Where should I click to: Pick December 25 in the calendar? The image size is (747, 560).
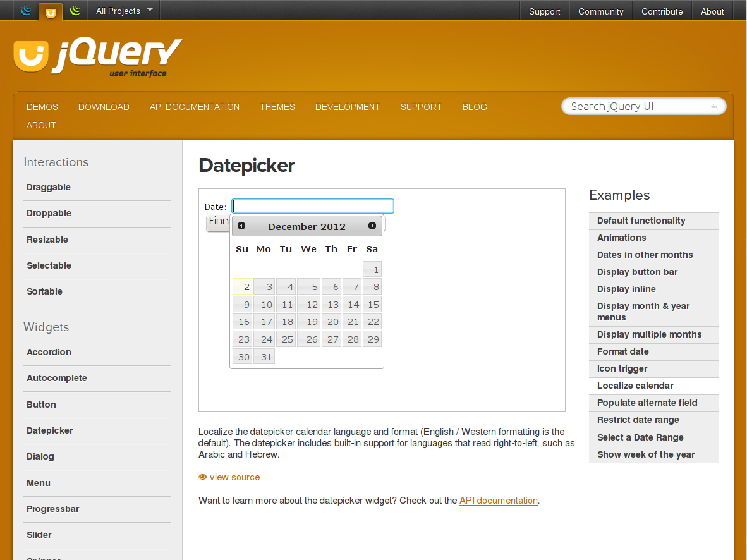(x=286, y=339)
